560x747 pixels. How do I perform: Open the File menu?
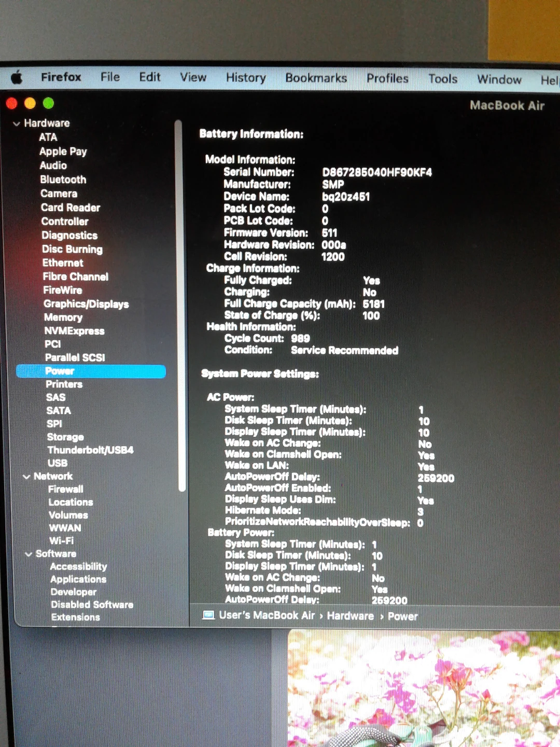110,77
